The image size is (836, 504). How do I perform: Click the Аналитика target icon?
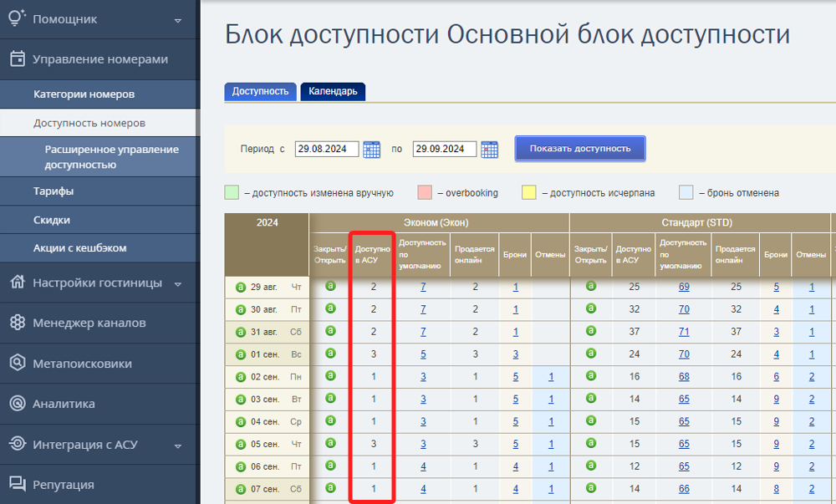click(x=18, y=404)
